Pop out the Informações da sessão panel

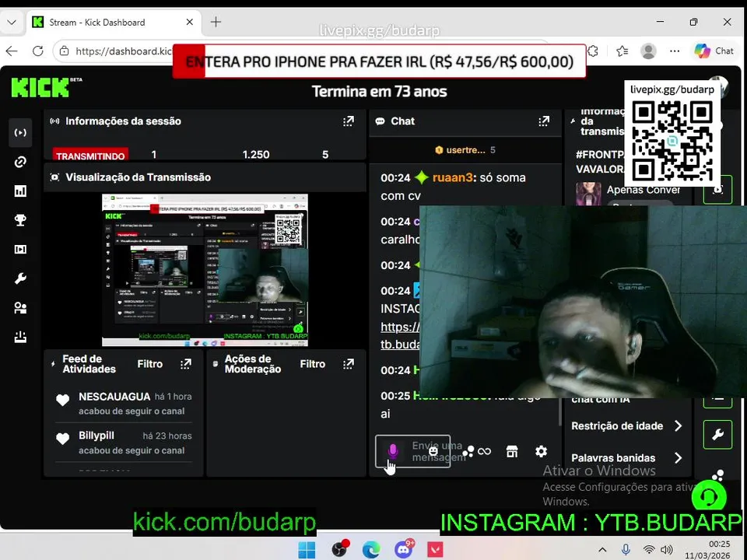[349, 121]
